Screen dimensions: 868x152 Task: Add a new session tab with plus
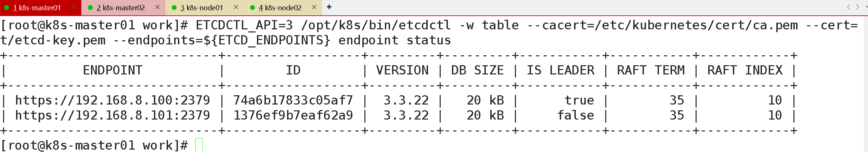(x=329, y=7)
